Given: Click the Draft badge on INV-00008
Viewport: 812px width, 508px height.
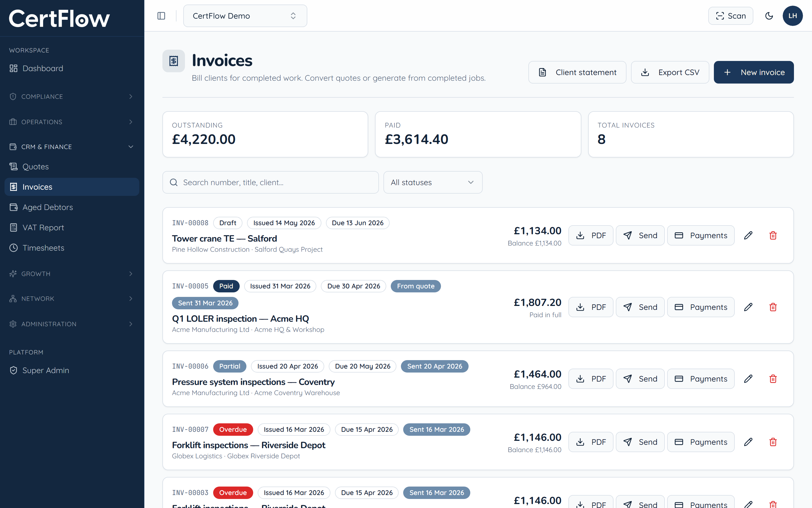Looking at the screenshot, I should coord(228,223).
